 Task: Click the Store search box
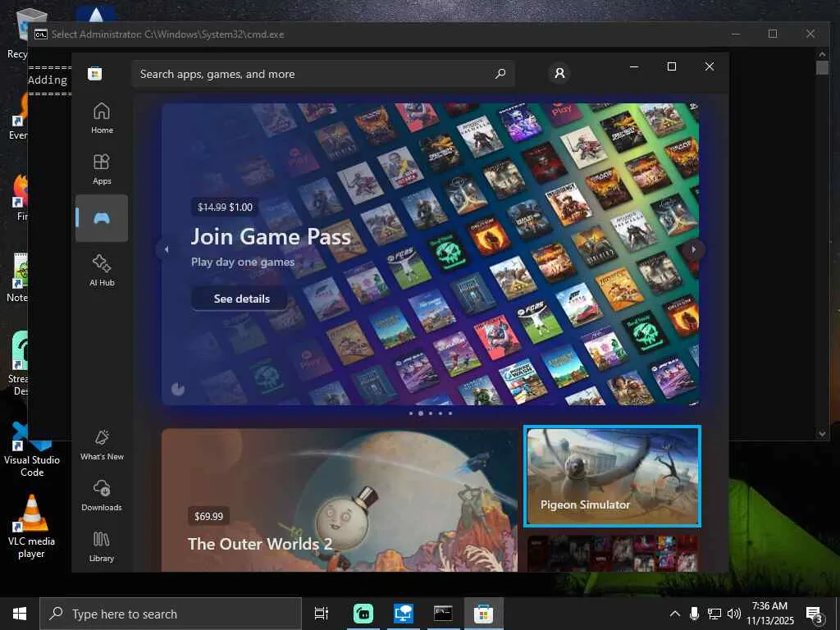tap(323, 74)
